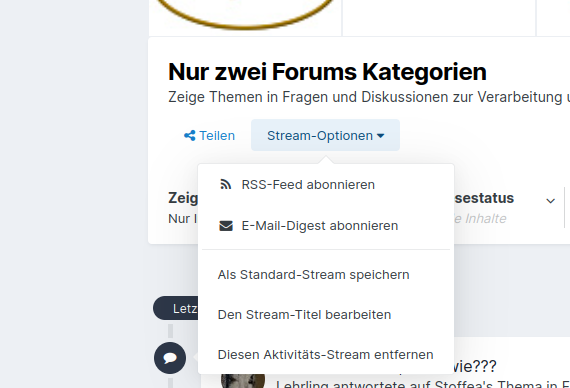Click the share icon beside Teilen

190,136
